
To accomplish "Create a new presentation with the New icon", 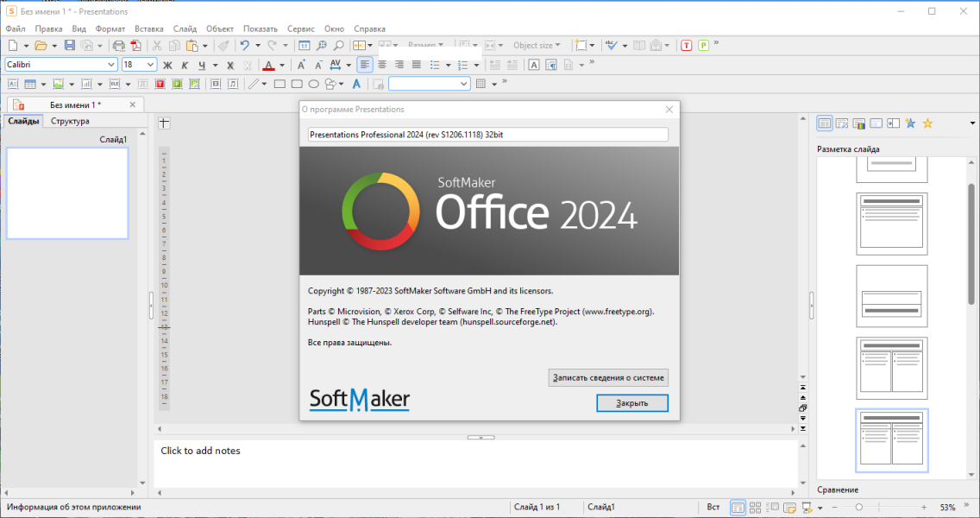I will pyautogui.click(x=12, y=45).
